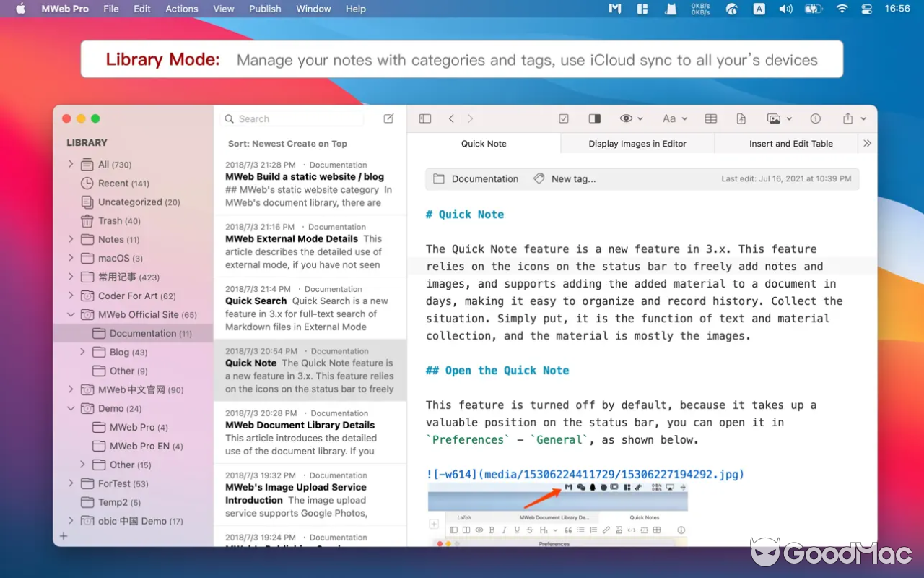Open the checklist insertion icon

click(563, 118)
